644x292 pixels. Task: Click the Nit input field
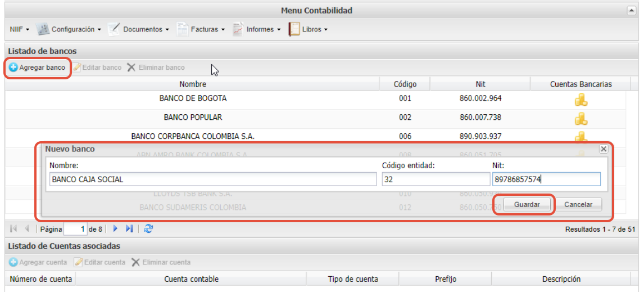546,179
